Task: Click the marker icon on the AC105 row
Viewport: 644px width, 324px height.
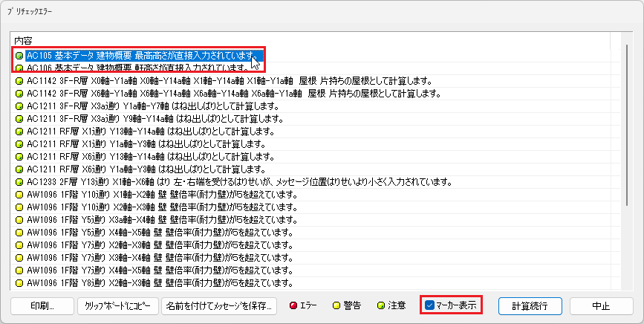Action: tap(19, 55)
